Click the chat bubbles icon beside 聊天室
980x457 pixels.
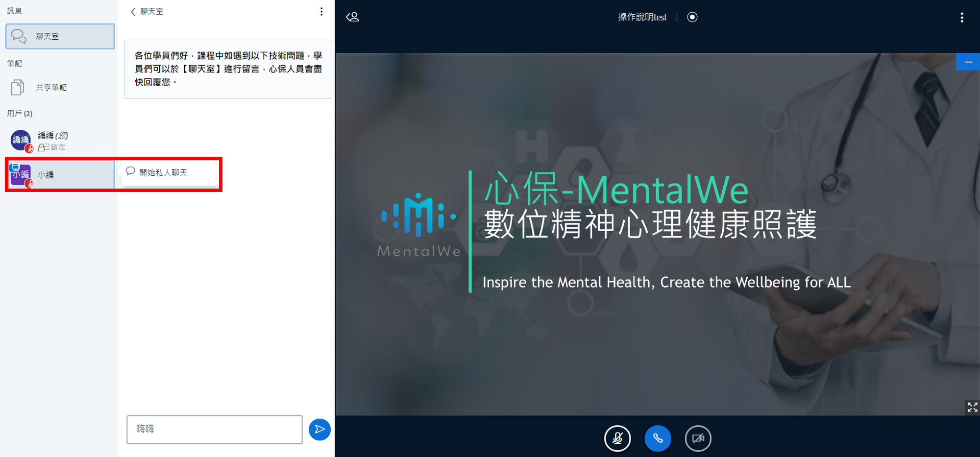(19, 36)
